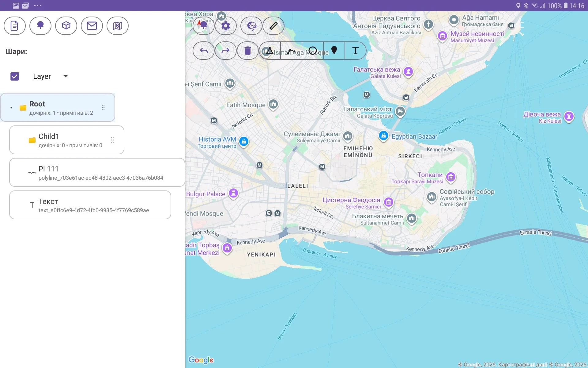This screenshot has height=368, width=588.
Task: Select the marker pin tool
Action: point(334,51)
